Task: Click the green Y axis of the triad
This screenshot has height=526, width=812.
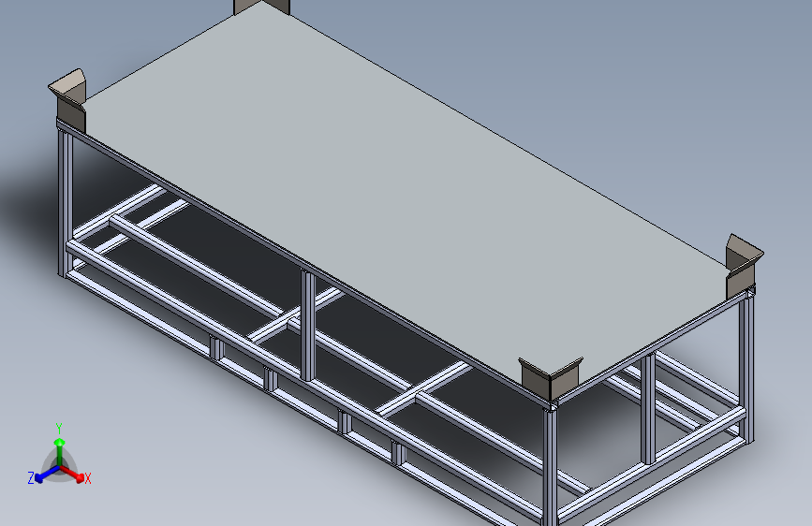Action: [x=60, y=446]
